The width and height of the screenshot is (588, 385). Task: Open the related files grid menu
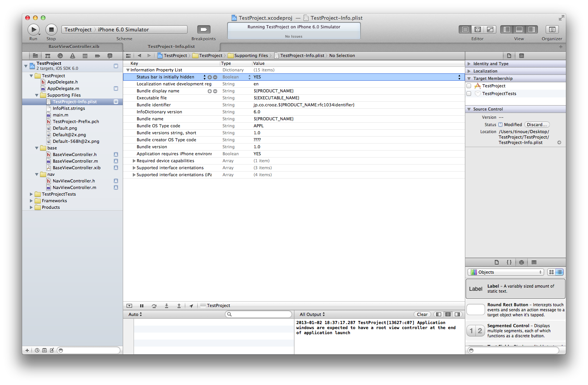(x=128, y=56)
